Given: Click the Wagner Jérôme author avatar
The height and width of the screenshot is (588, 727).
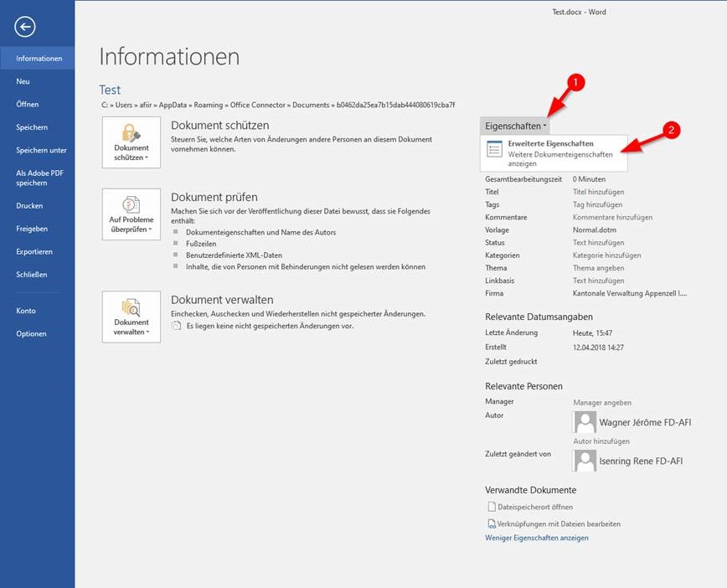Looking at the screenshot, I should (x=584, y=423).
